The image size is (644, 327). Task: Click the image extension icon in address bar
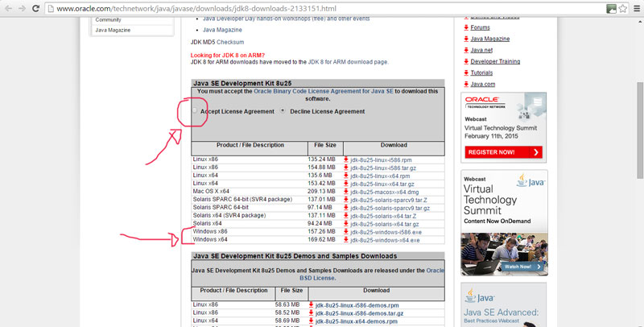[611, 8]
